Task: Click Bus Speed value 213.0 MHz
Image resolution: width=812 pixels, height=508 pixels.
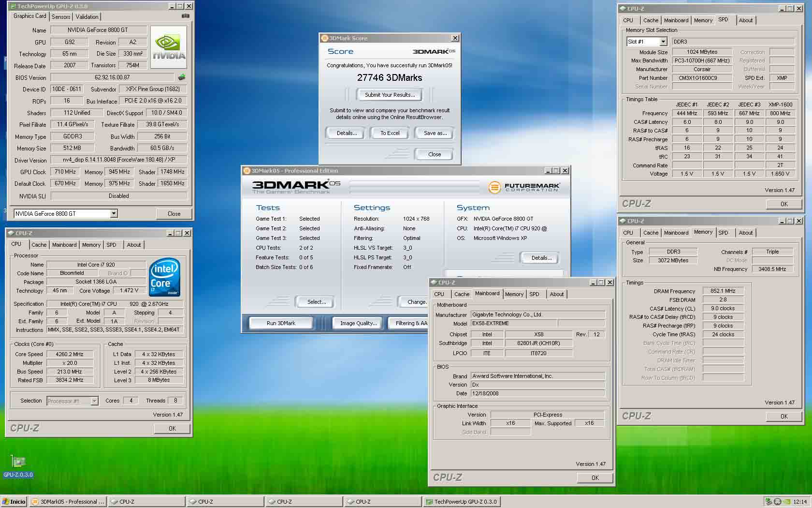Action: [70, 372]
